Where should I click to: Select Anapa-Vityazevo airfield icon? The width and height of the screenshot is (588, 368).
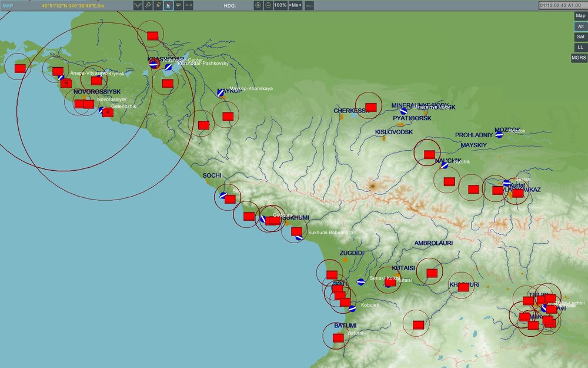61,77
